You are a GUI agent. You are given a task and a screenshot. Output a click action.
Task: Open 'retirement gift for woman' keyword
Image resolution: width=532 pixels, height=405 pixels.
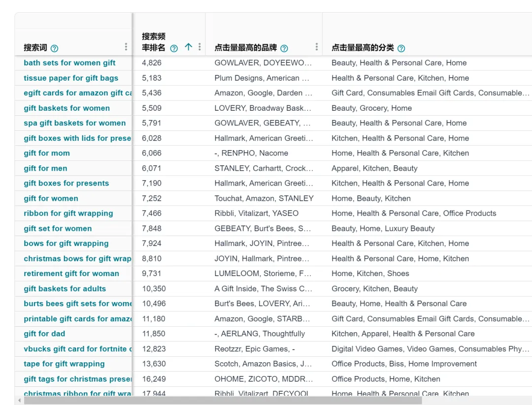(x=71, y=274)
